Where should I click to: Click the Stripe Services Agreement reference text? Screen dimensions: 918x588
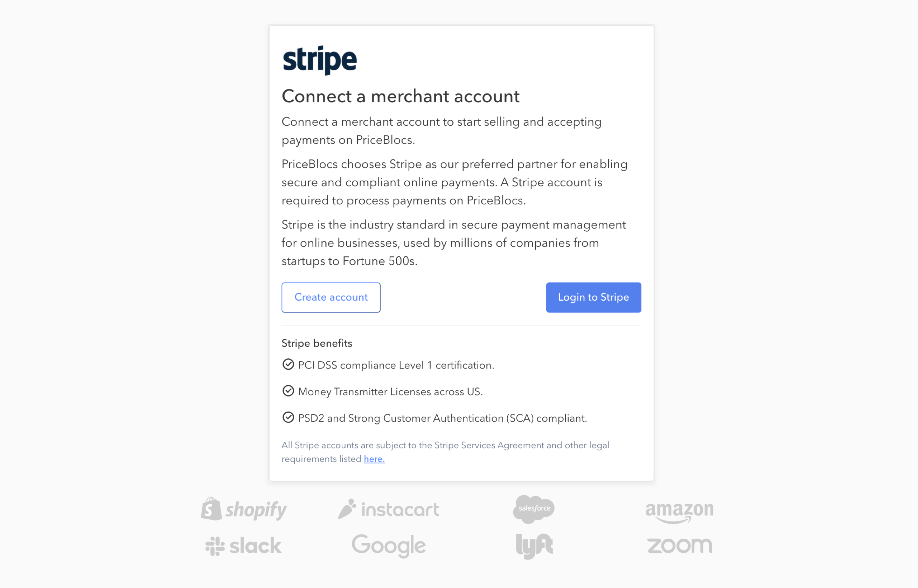point(373,459)
